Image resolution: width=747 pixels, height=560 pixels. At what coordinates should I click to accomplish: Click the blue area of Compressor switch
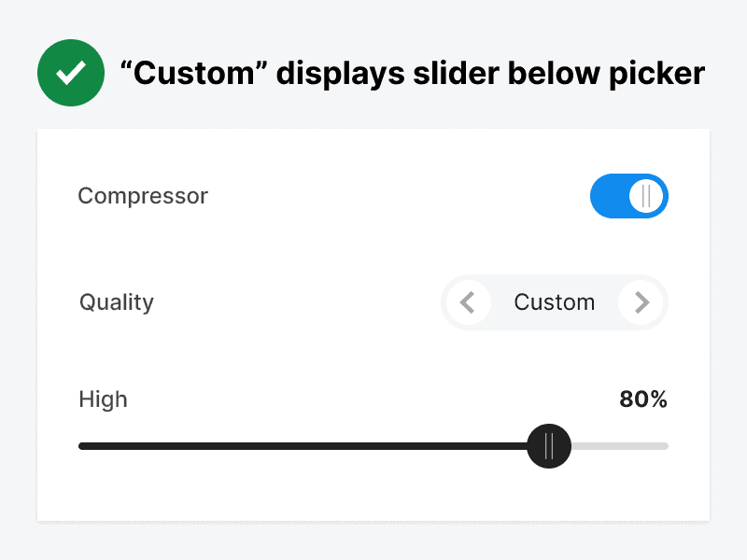[608, 196]
